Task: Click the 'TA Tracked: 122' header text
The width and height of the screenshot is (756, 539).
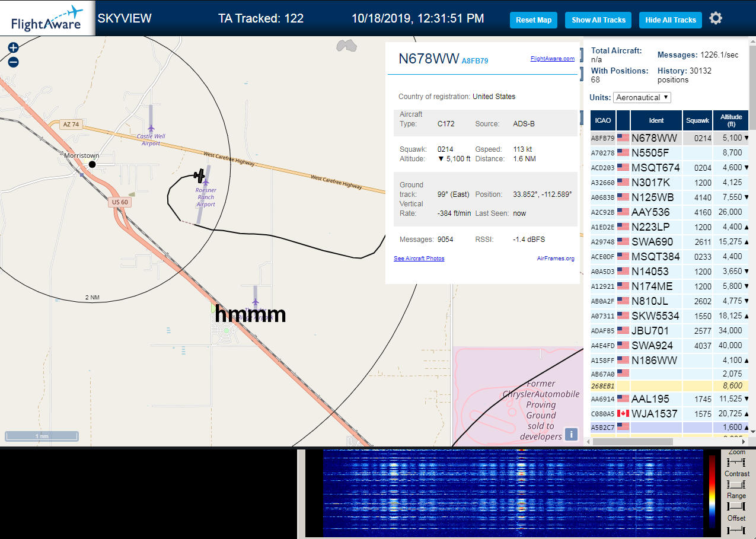Action: pos(261,18)
